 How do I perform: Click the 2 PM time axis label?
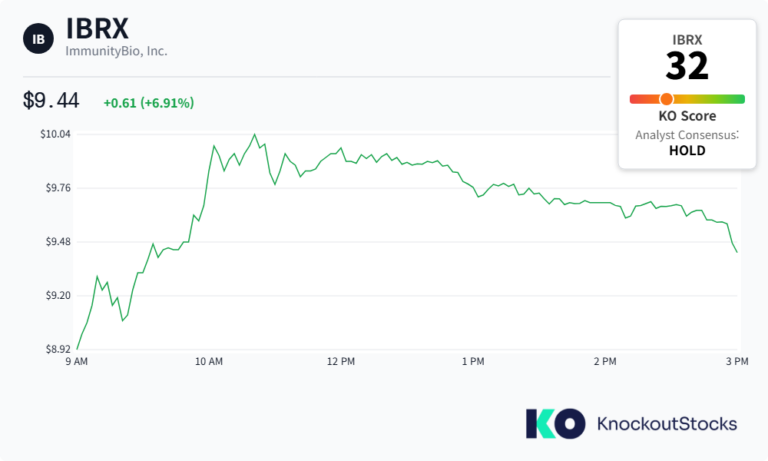click(x=605, y=362)
